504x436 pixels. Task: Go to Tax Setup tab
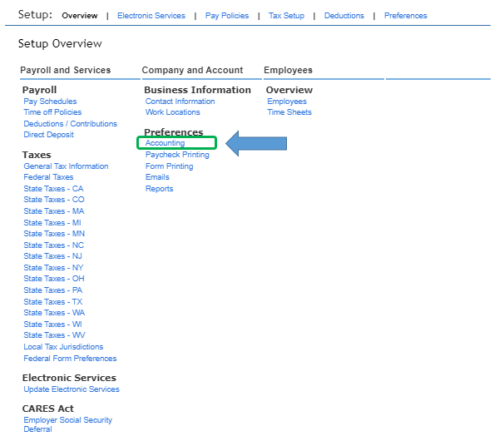pyautogui.click(x=286, y=16)
